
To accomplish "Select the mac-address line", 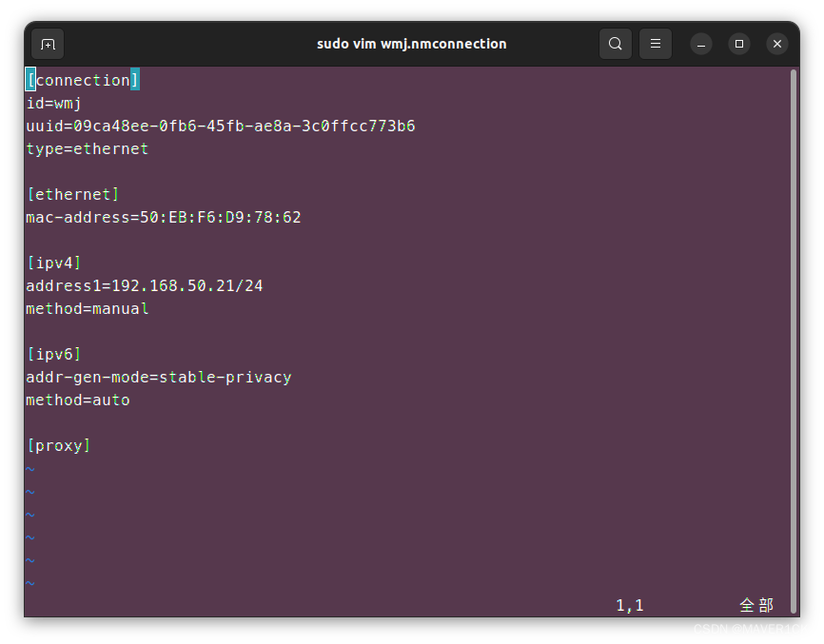I will (x=163, y=217).
